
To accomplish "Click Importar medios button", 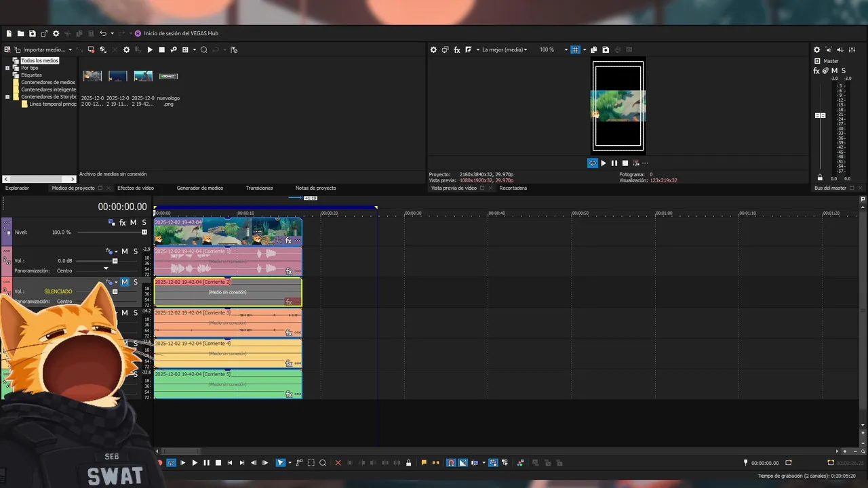I will click(x=43, y=49).
